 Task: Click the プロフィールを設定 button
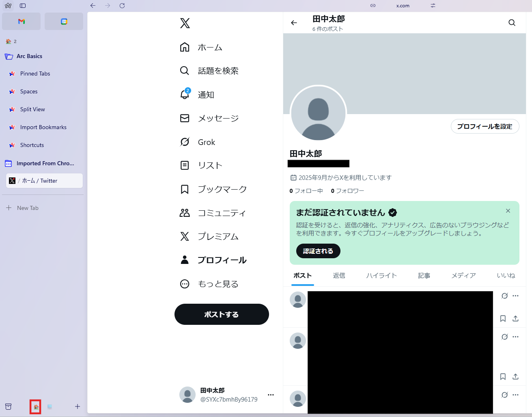(x=485, y=126)
